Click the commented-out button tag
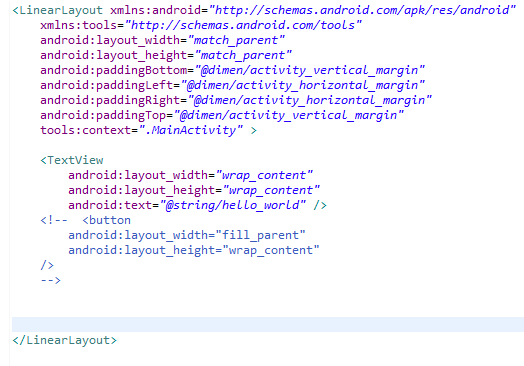The height and width of the screenshot is (366, 524). click(x=107, y=220)
